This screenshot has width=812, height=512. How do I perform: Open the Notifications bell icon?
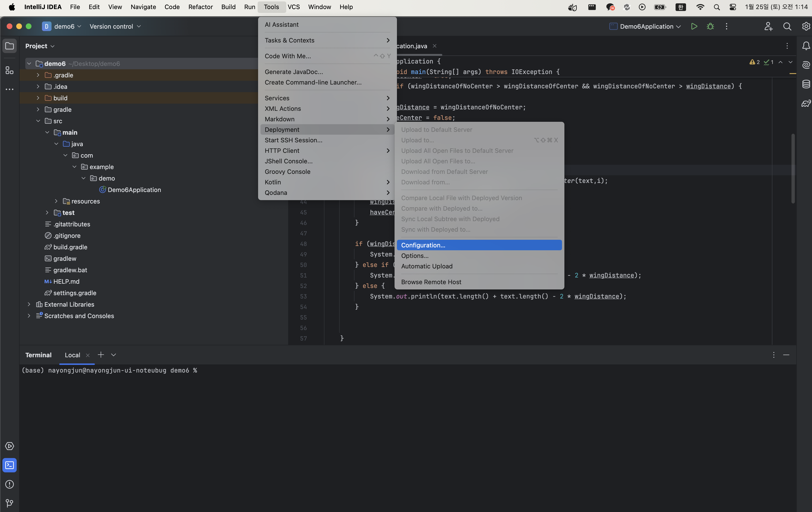806,46
